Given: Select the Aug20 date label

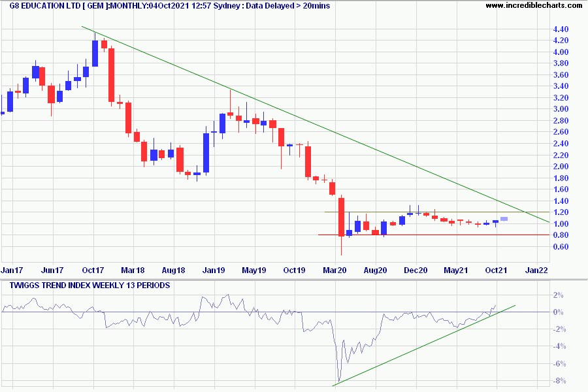Looking at the screenshot, I should click(x=376, y=270).
